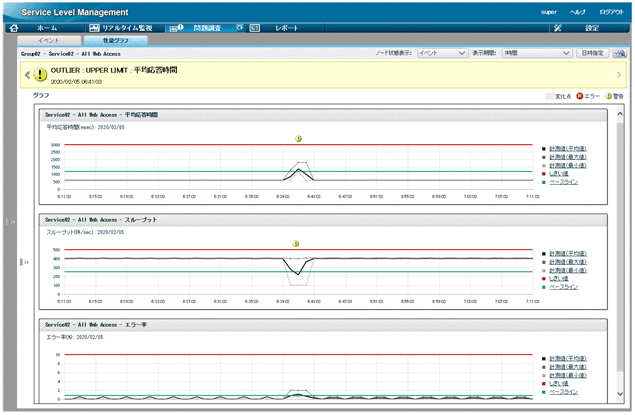635x415 pixels.
Task: Click the 日時指定 button
Action: tap(592, 52)
